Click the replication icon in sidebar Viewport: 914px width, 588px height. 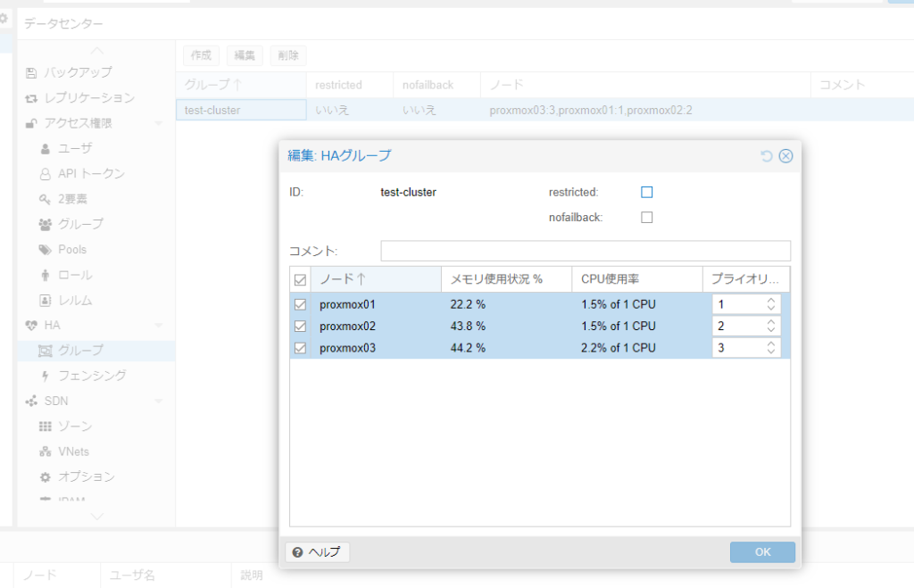click(32, 98)
